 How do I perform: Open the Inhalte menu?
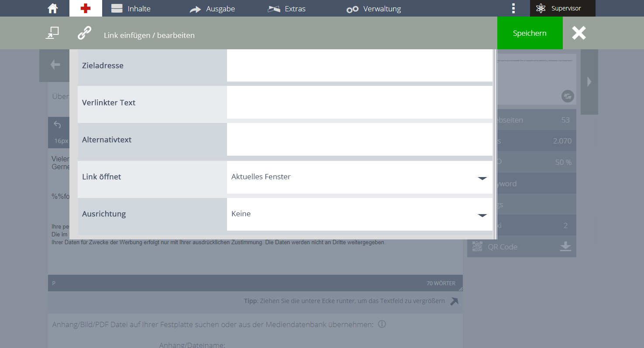[x=131, y=9]
